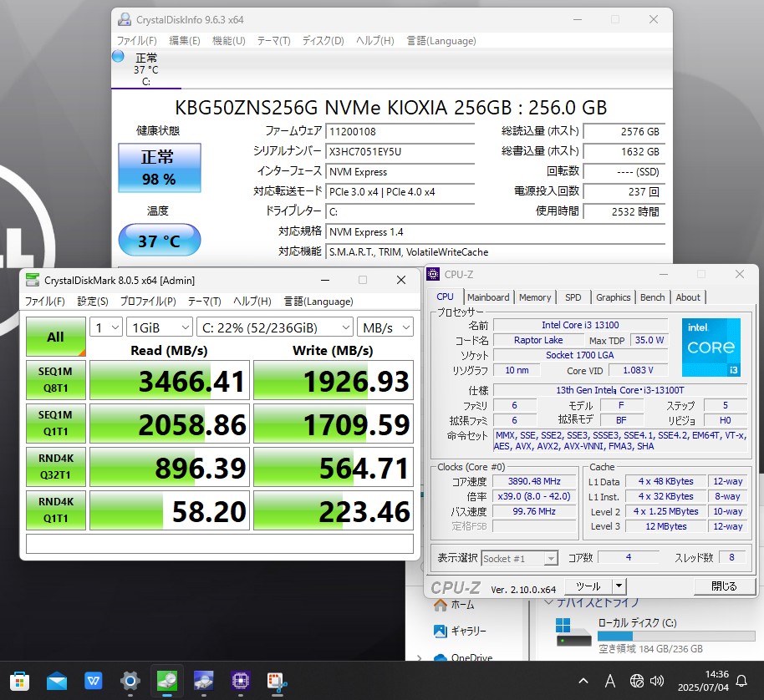This screenshot has width=764, height=700.
Task: Open the unit dropdown showing MB/s
Action: click(385, 327)
